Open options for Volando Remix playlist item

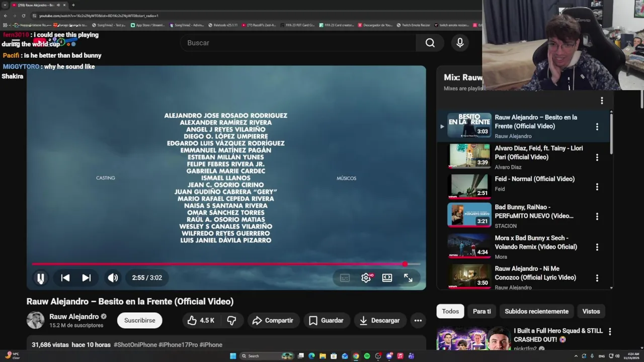pyautogui.click(x=597, y=247)
